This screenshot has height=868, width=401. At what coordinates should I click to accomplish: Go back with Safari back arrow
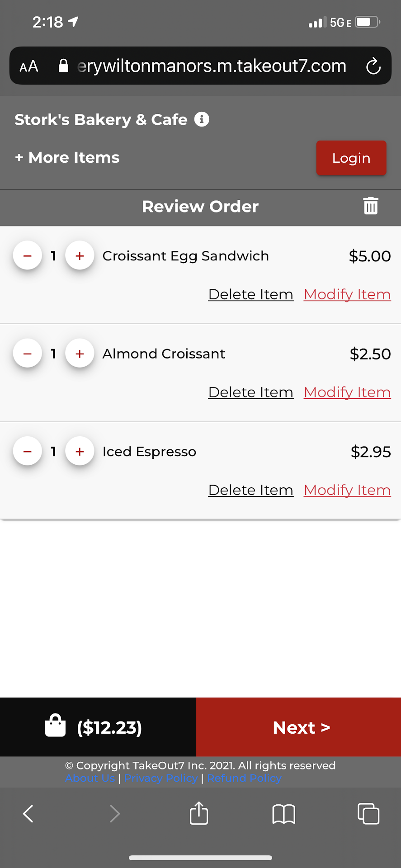point(28,814)
